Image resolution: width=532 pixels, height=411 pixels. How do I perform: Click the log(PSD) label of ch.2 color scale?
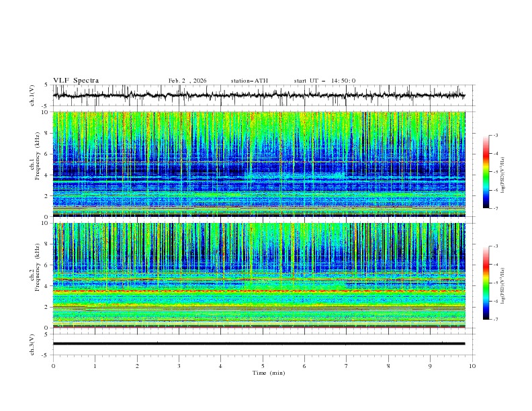503,286
